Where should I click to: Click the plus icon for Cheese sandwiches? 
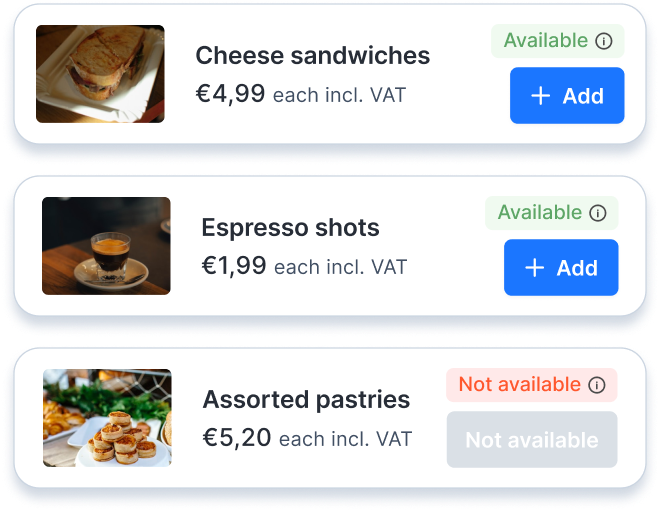pyautogui.click(x=540, y=96)
